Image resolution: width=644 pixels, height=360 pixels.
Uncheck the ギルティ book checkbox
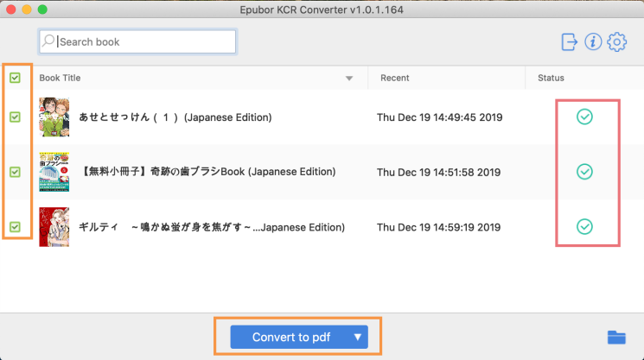point(16,227)
